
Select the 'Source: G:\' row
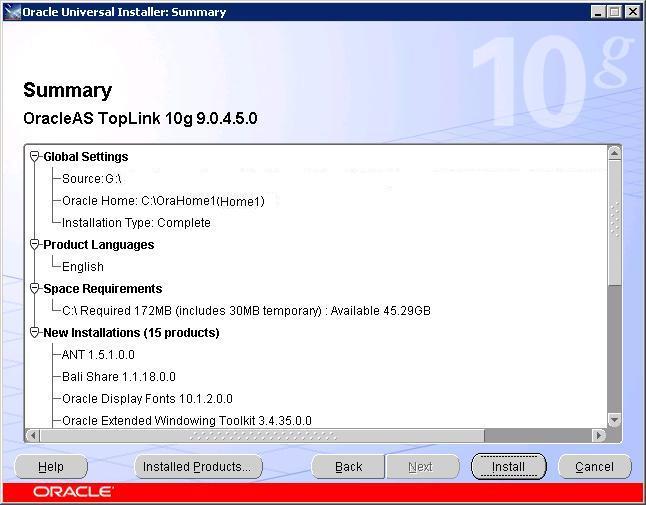[91, 179]
